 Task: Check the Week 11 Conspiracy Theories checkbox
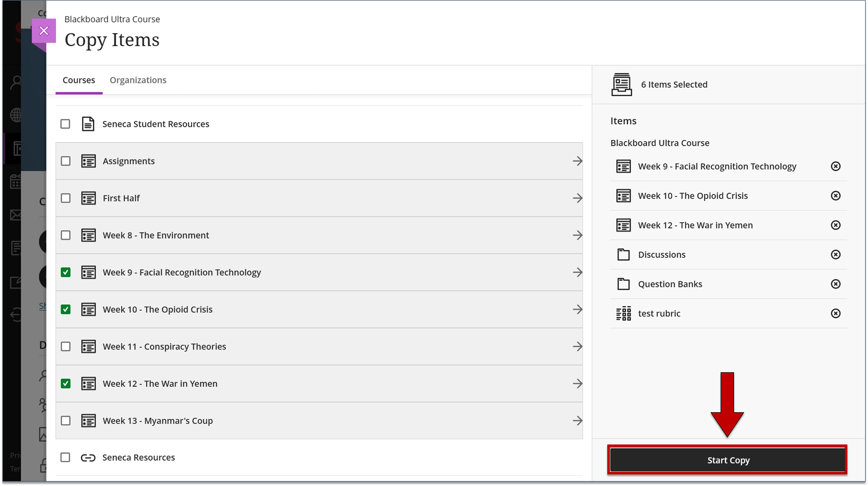66,346
